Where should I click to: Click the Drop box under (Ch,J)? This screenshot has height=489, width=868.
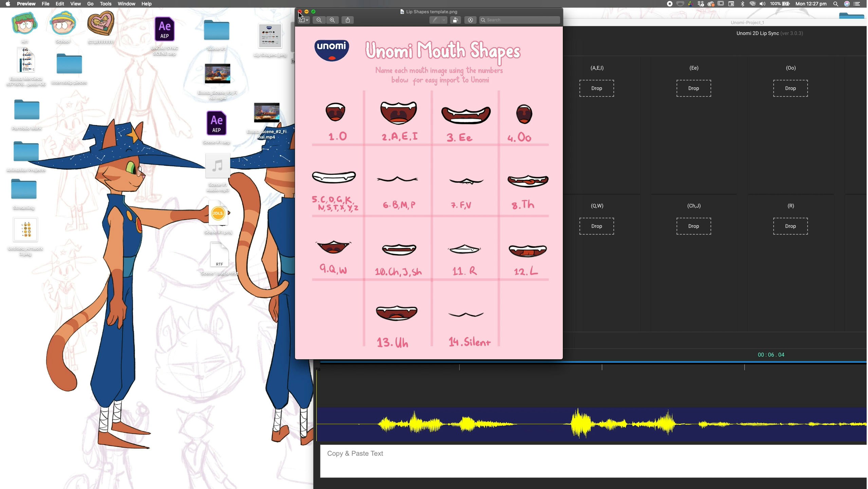693,226
